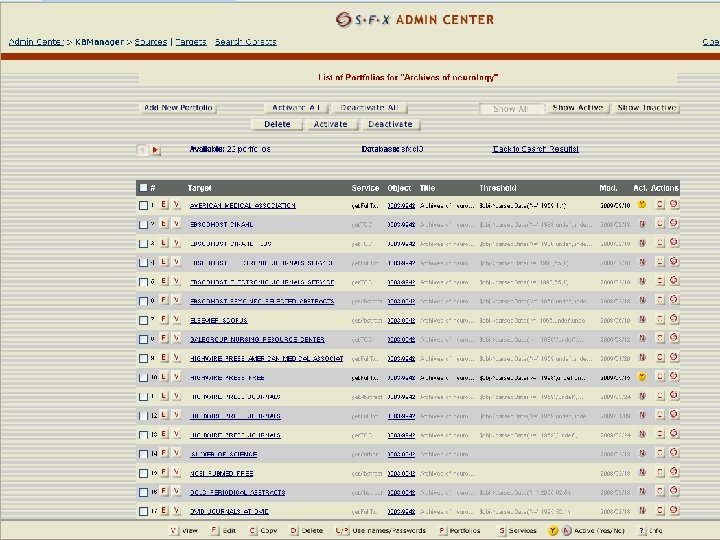Click the Delete button above the table

click(x=277, y=124)
